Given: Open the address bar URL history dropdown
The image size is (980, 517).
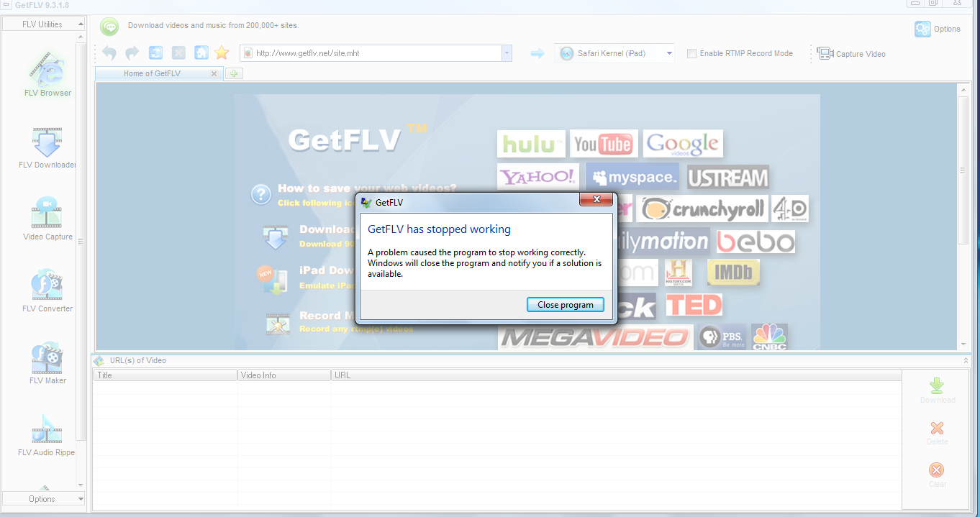Looking at the screenshot, I should (507, 53).
